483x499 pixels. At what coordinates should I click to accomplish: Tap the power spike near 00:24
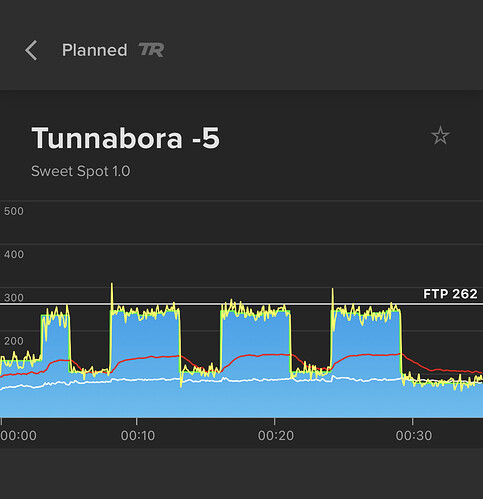click(332, 291)
